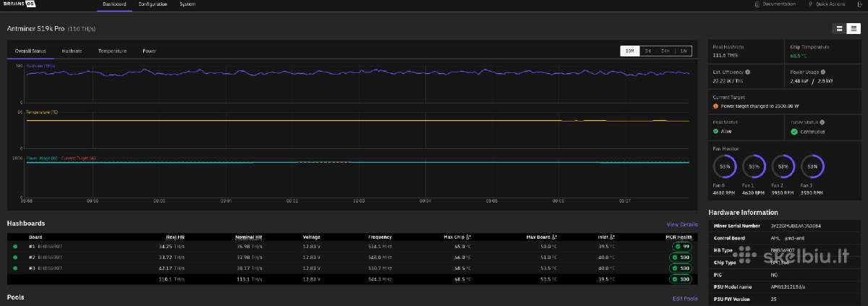The width and height of the screenshot is (868, 306).
Task: Click green status dot for hashboard #1
Action: coord(15,247)
